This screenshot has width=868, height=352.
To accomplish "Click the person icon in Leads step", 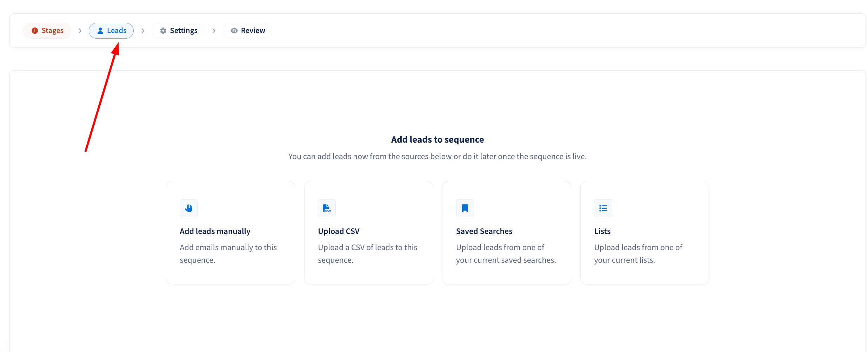I will 100,31.
